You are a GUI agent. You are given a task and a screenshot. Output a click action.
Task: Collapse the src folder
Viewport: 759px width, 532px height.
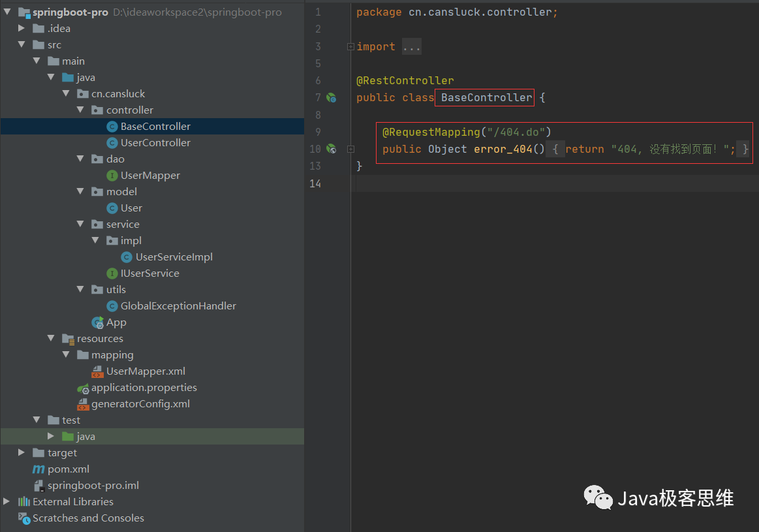[x=22, y=44]
